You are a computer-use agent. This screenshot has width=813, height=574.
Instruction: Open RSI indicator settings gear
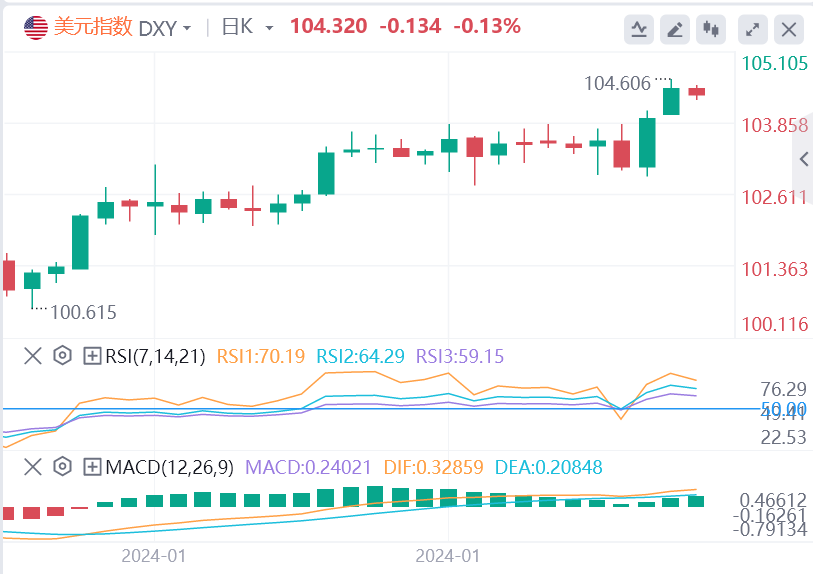click(x=63, y=355)
